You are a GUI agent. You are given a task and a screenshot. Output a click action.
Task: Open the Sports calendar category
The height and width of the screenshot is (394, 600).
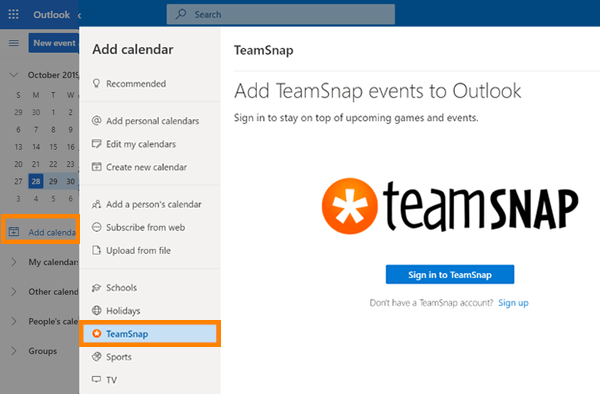pos(150,357)
